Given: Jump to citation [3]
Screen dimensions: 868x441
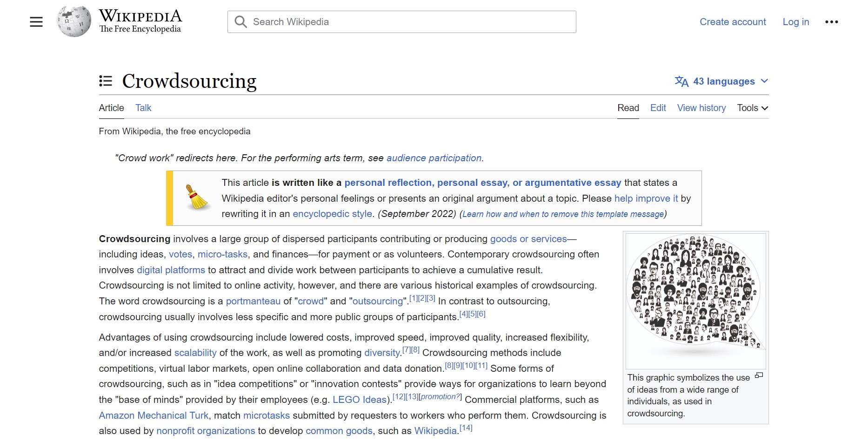Looking at the screenshot, I should click(x=431, y=298).
